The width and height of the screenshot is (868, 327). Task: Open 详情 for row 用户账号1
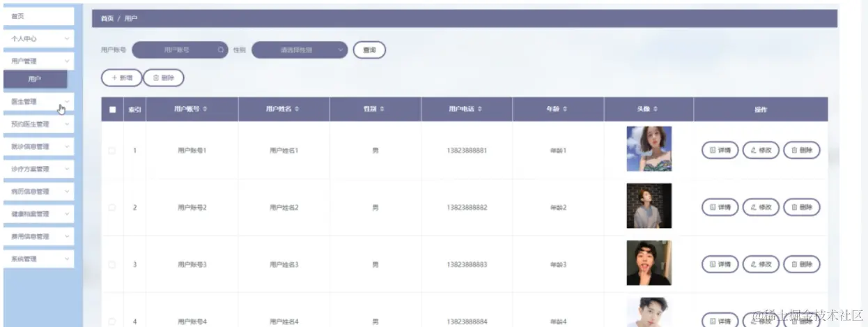(x=720, y=150)
